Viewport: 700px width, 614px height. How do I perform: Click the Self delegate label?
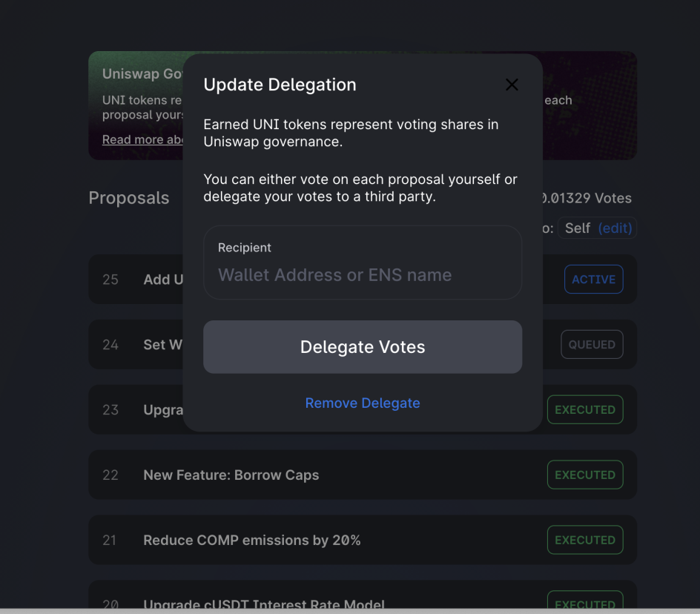pyautogui.click(x=577, y=228)
